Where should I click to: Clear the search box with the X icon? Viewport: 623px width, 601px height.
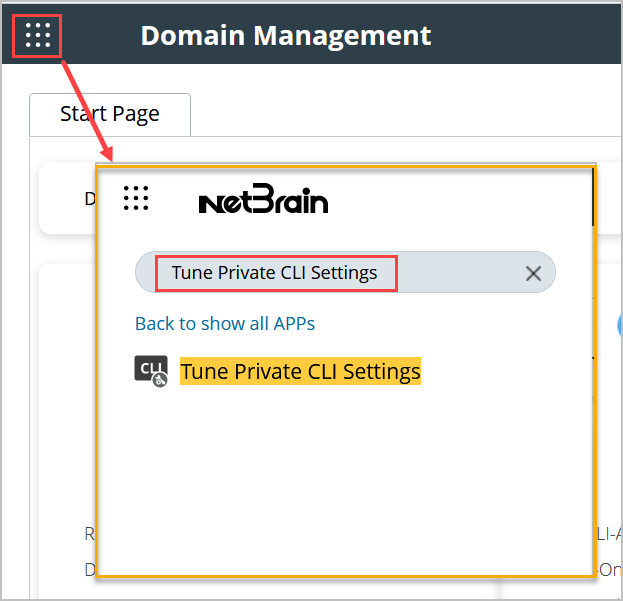[x=533, y=273]
